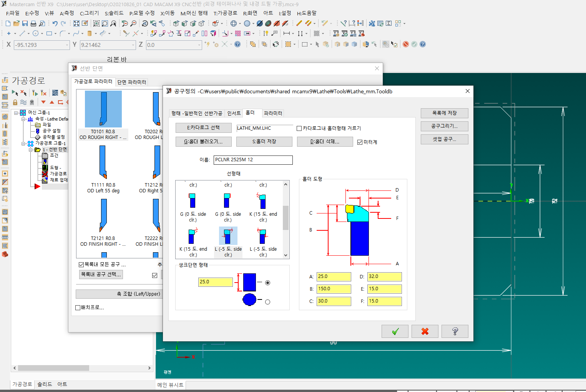Select the round shank cross-section radio button
This screenshot has width=586, height=392.
(x=267, y=302)
